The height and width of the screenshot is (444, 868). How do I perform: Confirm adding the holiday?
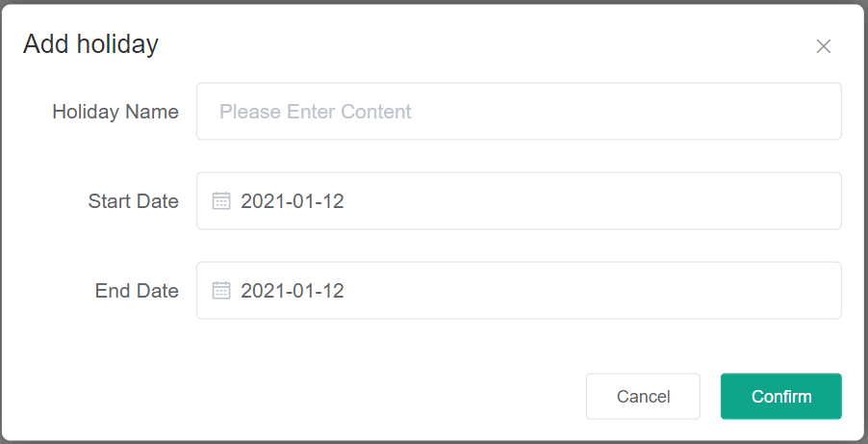(780, 397)
